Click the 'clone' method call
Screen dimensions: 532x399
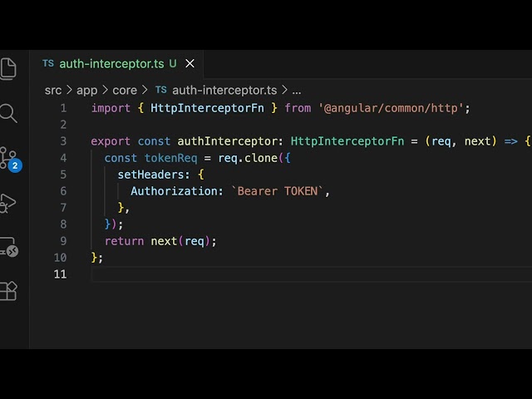(261, 158)
